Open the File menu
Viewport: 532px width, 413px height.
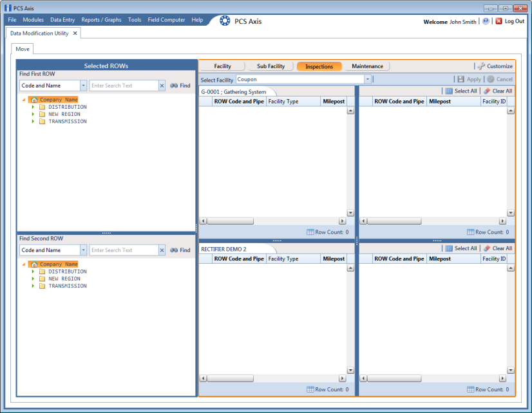click(12, 20)
